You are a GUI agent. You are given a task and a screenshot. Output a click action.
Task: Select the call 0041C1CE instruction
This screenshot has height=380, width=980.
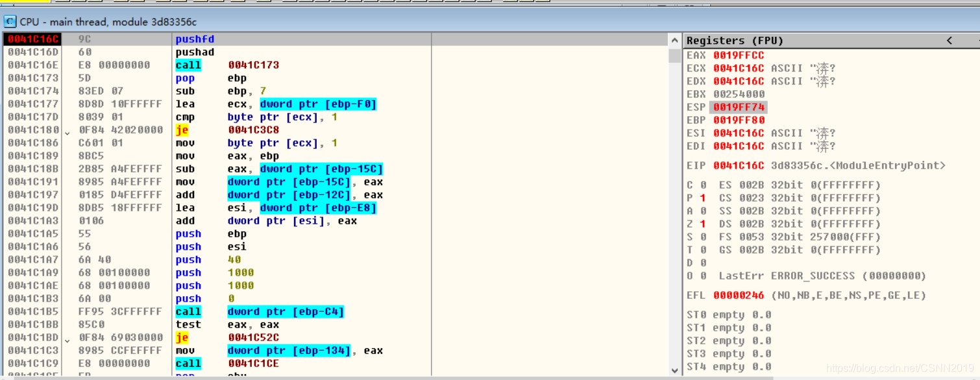(x=227, y=364)
